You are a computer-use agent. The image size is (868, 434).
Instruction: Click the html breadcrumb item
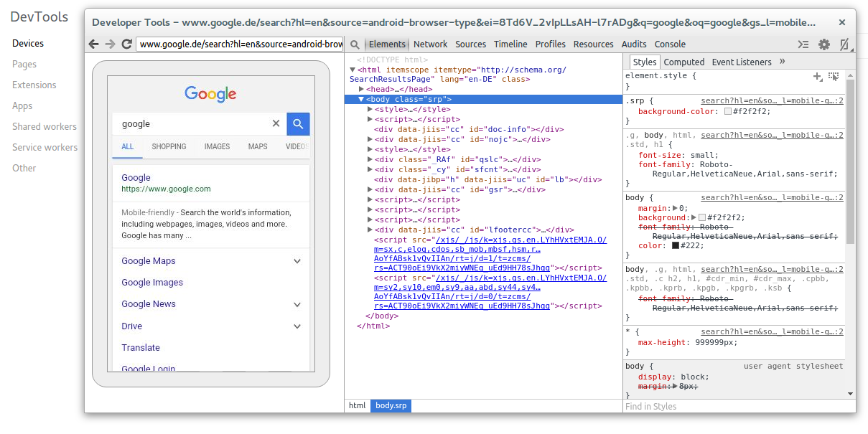pos(358,405)
